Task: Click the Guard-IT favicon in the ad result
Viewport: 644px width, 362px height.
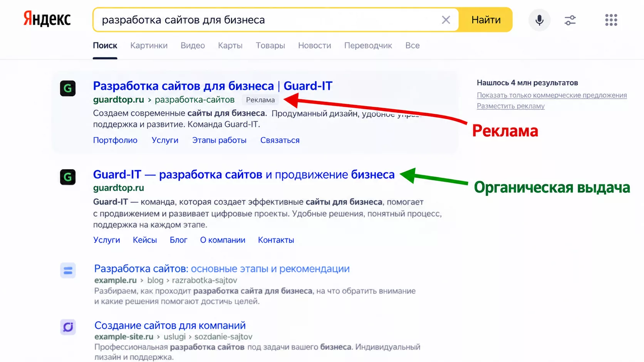Action: (x=68, y=88)
